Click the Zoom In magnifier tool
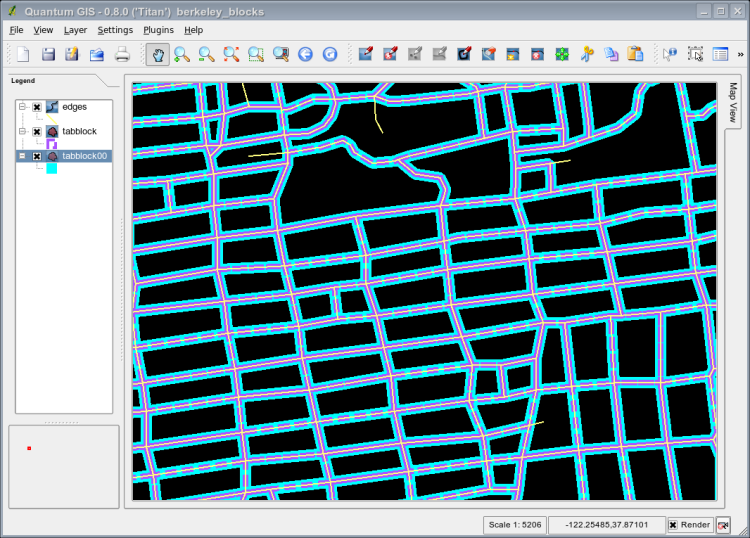 [x=182, y=54]
